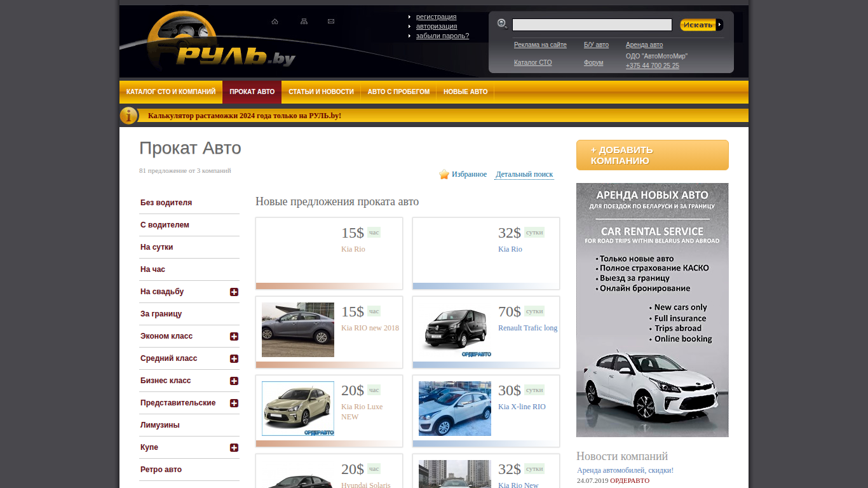Expand the Бизнес класс category
The image size is (868, 488).
pyautogui.click(x=234, y=381)
